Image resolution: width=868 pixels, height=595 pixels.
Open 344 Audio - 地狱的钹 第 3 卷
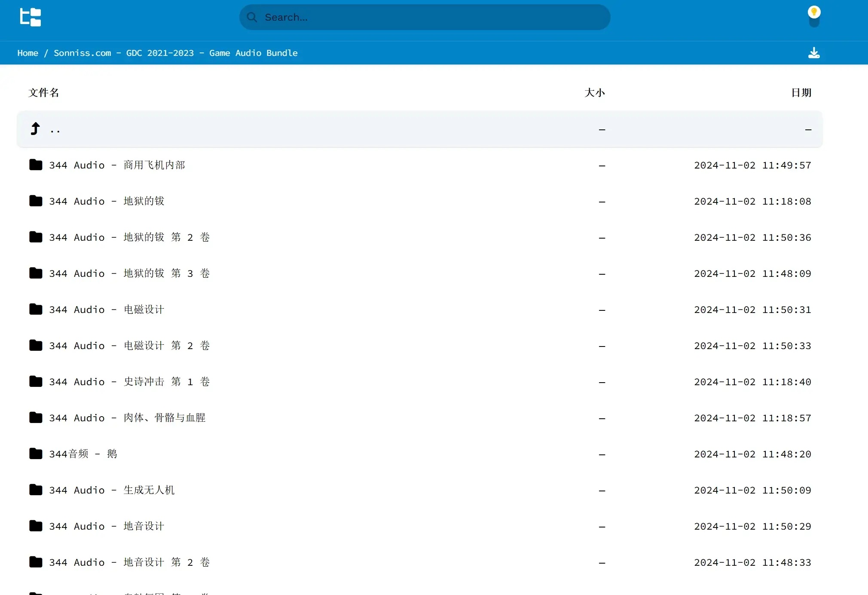(129, 273)
